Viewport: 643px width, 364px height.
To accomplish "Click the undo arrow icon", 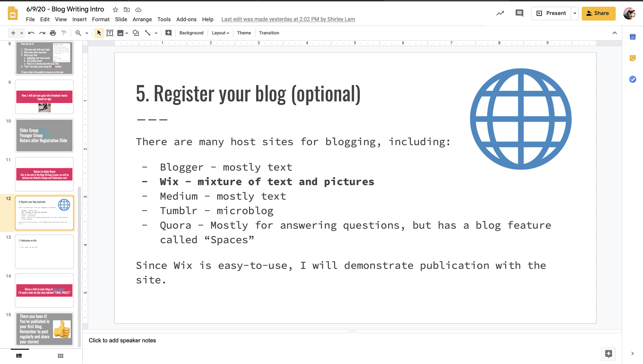I will [x=31, y=33].
